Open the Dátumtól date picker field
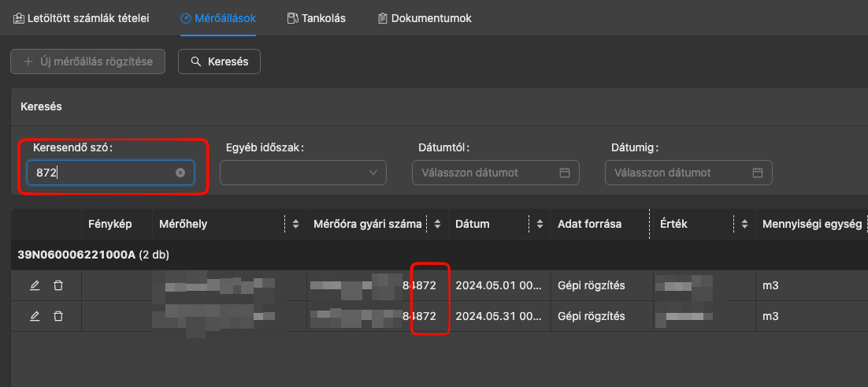The image size is (868, 387). (495, 173)
